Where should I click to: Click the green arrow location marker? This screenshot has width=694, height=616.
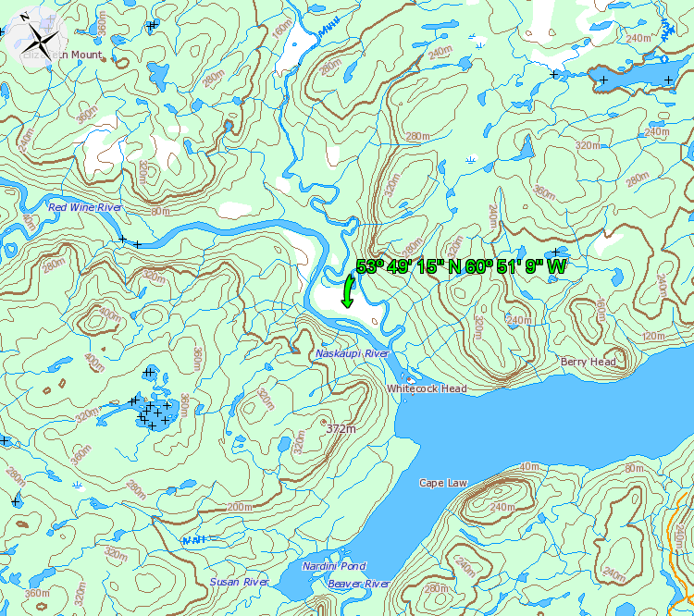point(348,291)
